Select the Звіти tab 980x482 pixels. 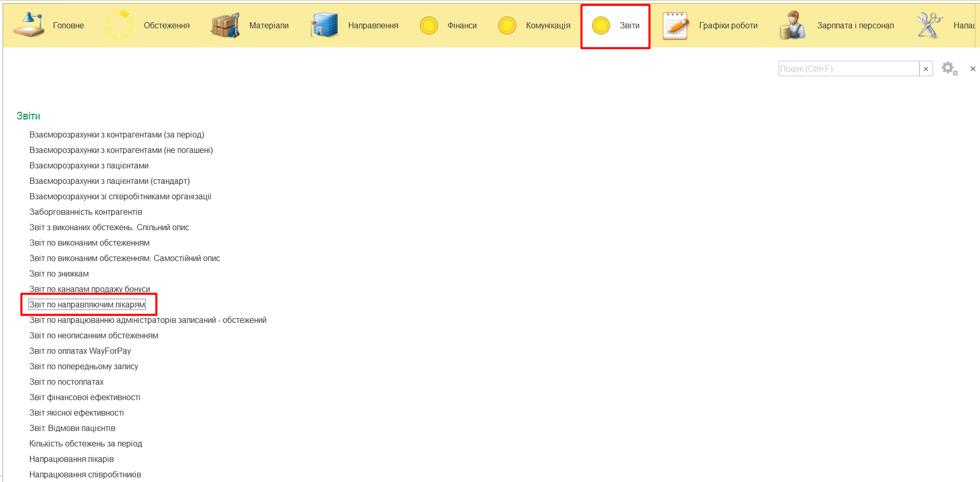click(629, 25)
